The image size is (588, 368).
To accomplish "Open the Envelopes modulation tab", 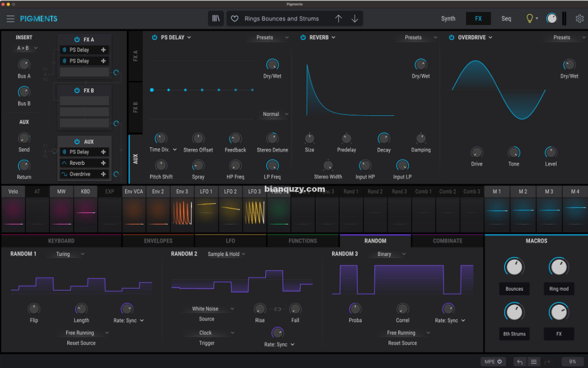I will click(158, 241).
